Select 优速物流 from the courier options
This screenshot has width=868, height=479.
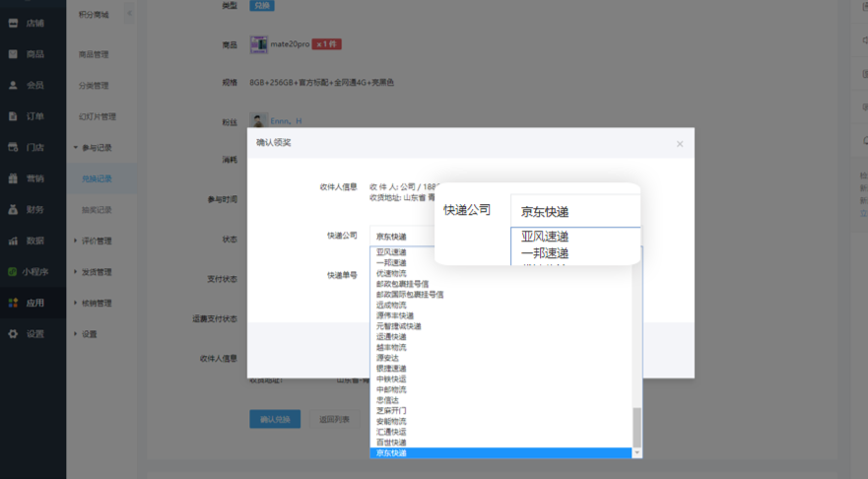501,273
